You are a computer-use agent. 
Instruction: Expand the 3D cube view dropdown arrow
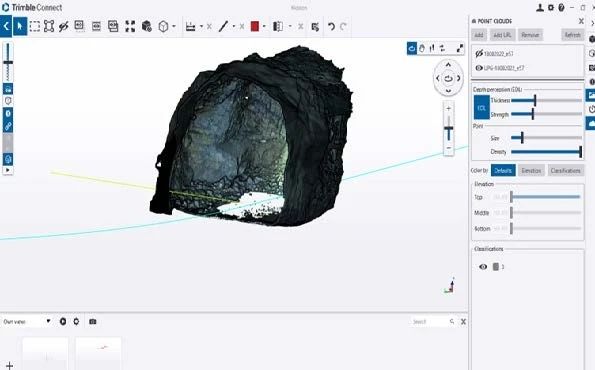click(174, 26)
